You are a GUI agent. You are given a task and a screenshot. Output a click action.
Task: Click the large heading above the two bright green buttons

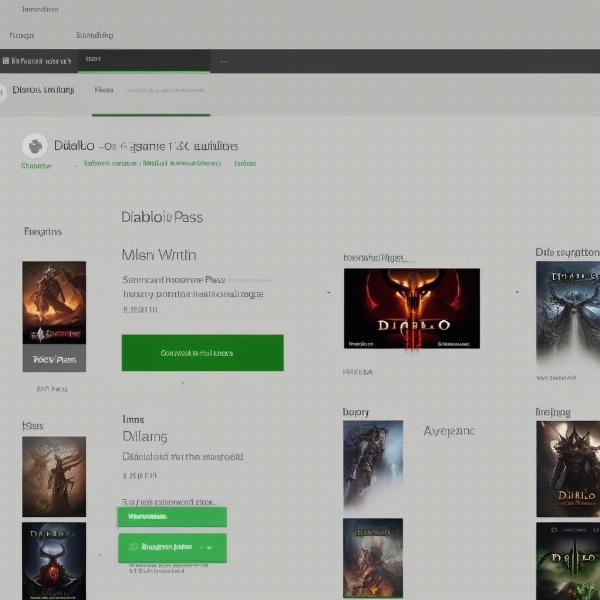(x=145, y=437)
